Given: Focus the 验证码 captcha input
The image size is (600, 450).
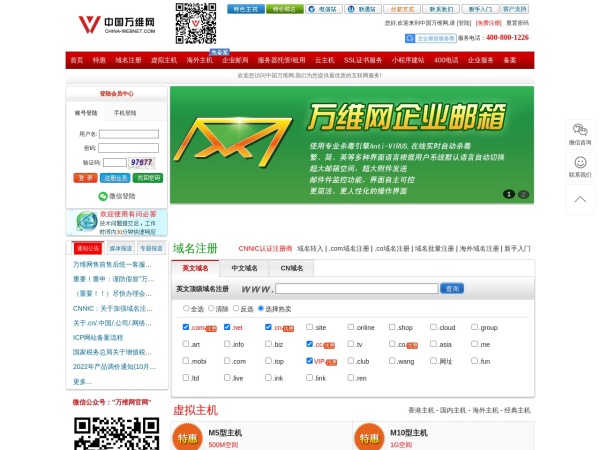Looking at the screenshot, I should point(115,162).
